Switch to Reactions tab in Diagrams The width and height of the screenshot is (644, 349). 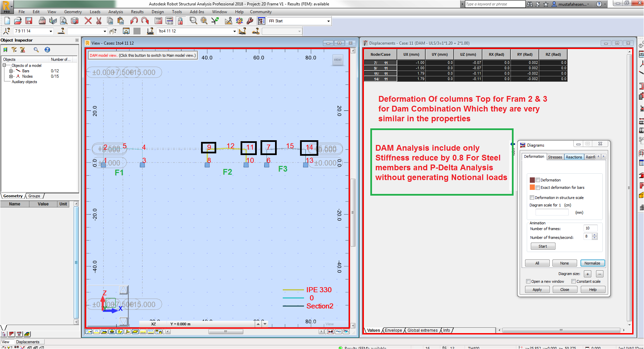(x=574, y=157)
